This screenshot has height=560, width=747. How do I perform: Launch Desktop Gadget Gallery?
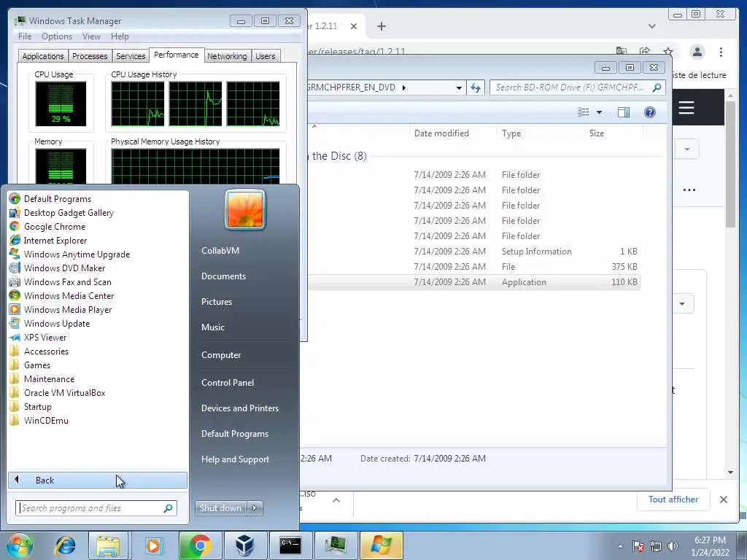point(69,213)
